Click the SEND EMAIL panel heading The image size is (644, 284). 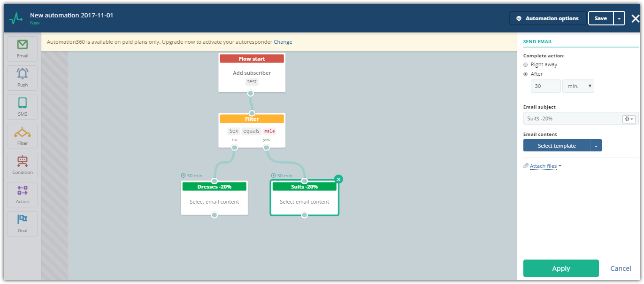(538, 42)
